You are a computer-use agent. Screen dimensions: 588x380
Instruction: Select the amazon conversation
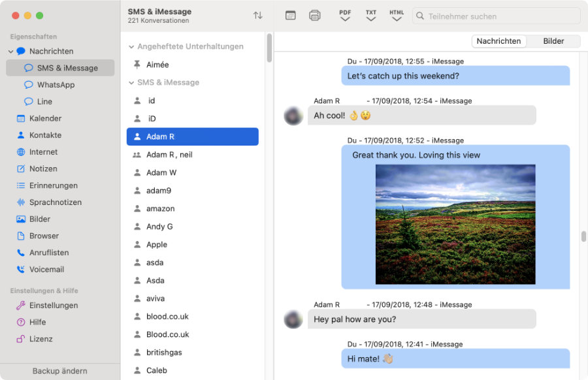(192, 209)
